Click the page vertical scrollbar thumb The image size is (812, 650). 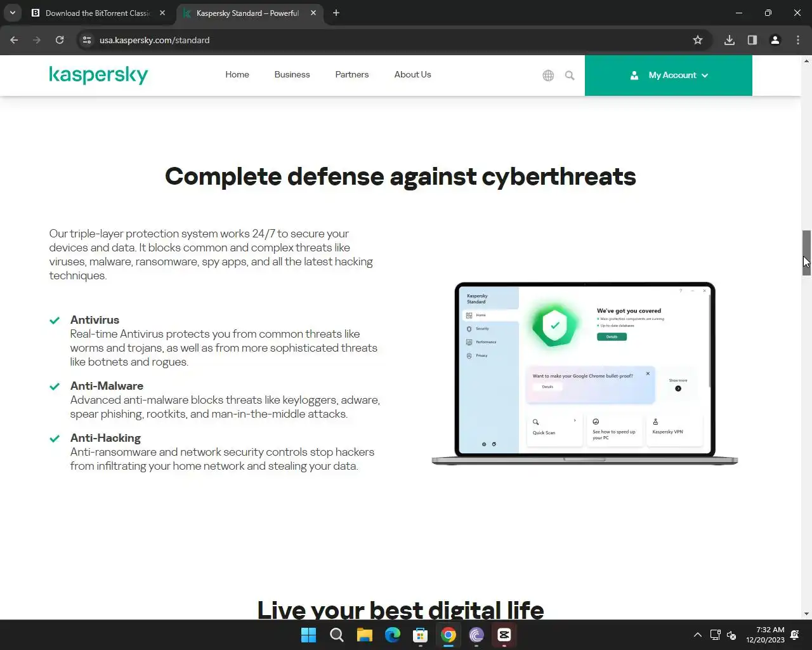click(x=806, y=253)
